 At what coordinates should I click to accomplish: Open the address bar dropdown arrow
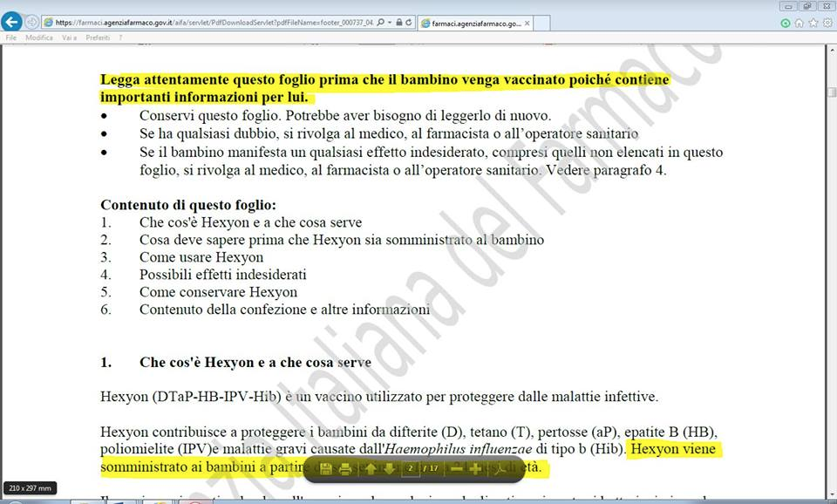[390, 23]
